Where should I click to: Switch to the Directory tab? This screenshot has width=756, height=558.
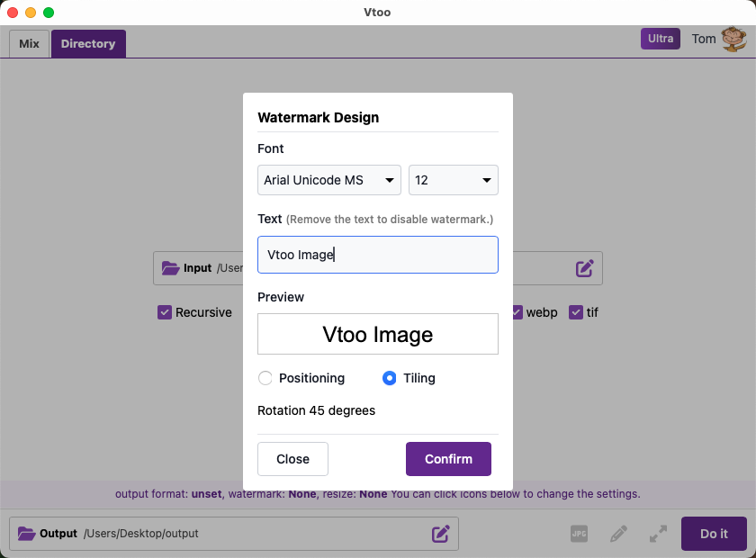point(88,44)
